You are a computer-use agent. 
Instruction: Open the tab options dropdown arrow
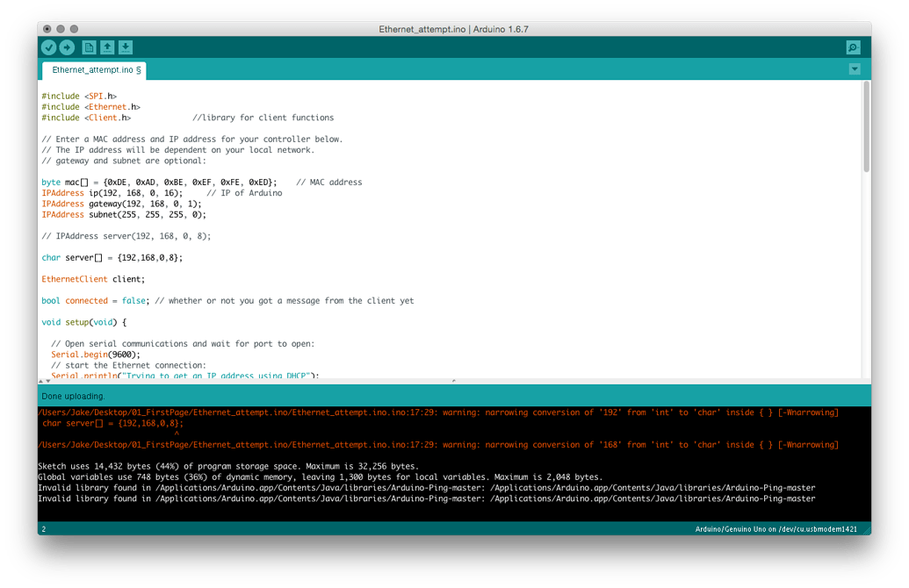855,69
